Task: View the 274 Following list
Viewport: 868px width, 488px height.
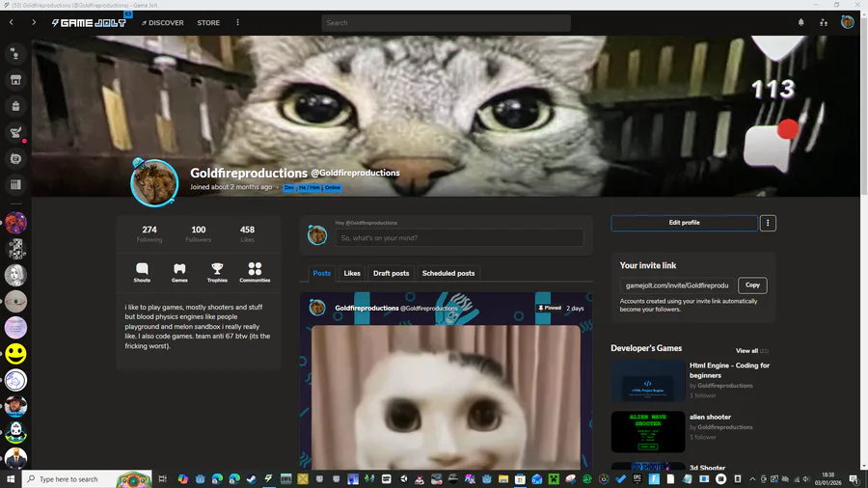Action: [149, 233]
